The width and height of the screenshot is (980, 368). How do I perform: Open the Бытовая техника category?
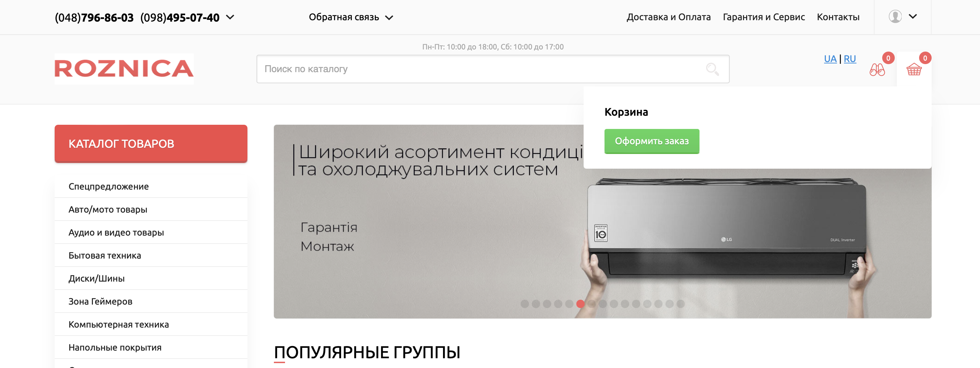[151, 255]
